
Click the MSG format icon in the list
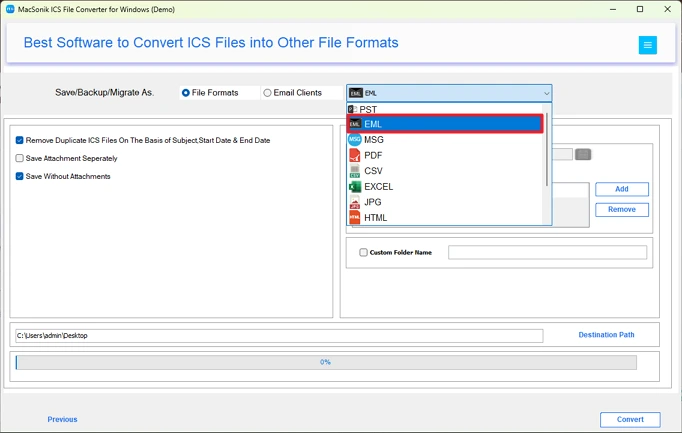pyautogui.click(x=355, y=140)
